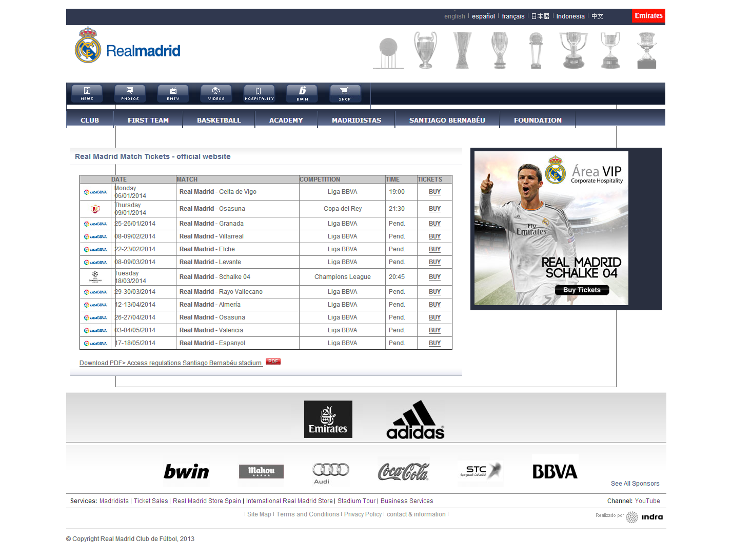Click the PDF icon next to access regulations
This screenshot has height=560, width=732.
click(273, 361)
